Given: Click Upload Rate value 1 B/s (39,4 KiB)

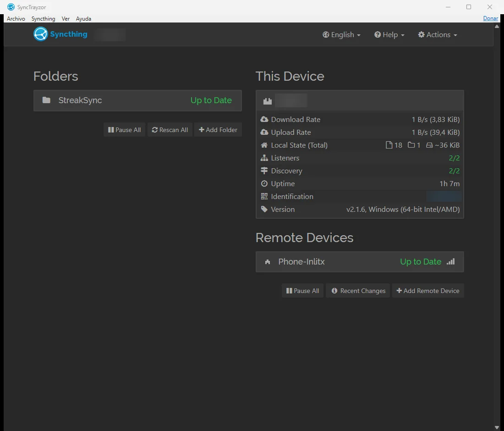Looking at the screenshot, I should click(436, 132).
